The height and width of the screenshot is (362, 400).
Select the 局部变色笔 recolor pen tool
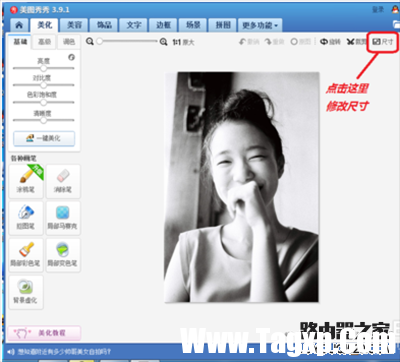[63, 255]
